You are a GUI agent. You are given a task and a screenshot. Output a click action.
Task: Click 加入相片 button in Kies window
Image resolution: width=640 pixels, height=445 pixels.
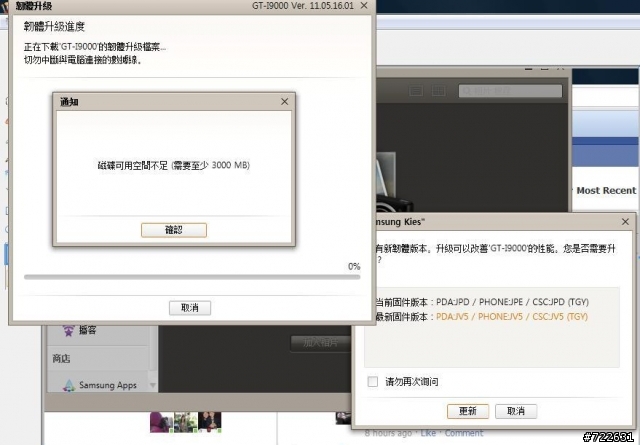[x=320, y=343]
